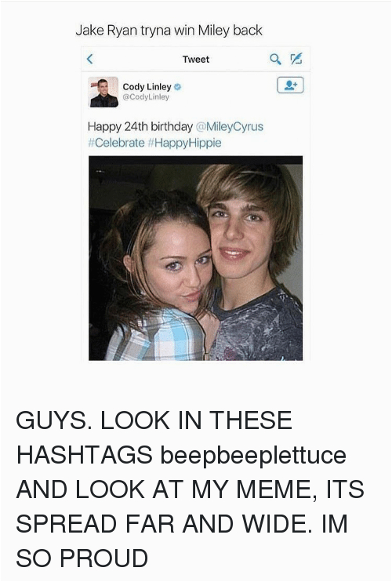Image resolution: width=392 pixels, height=582 pixels.
Task: Click the Jake Ryan caption line above tweet
Action: click(169, 31)
